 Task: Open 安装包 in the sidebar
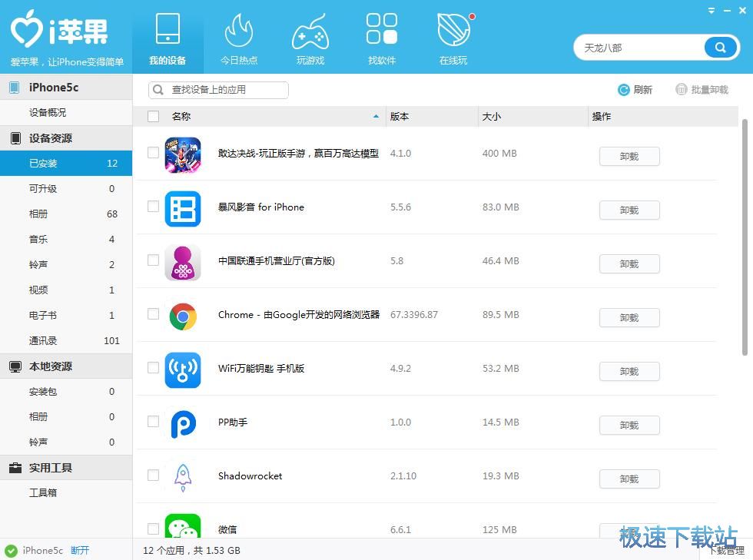click(66, 392)
